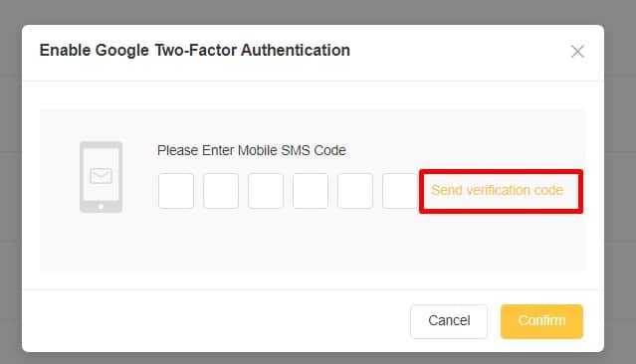This screenshot has height=364, width=636.
Task: Focus the second SMS code digit box
Action: click(221, 191)
